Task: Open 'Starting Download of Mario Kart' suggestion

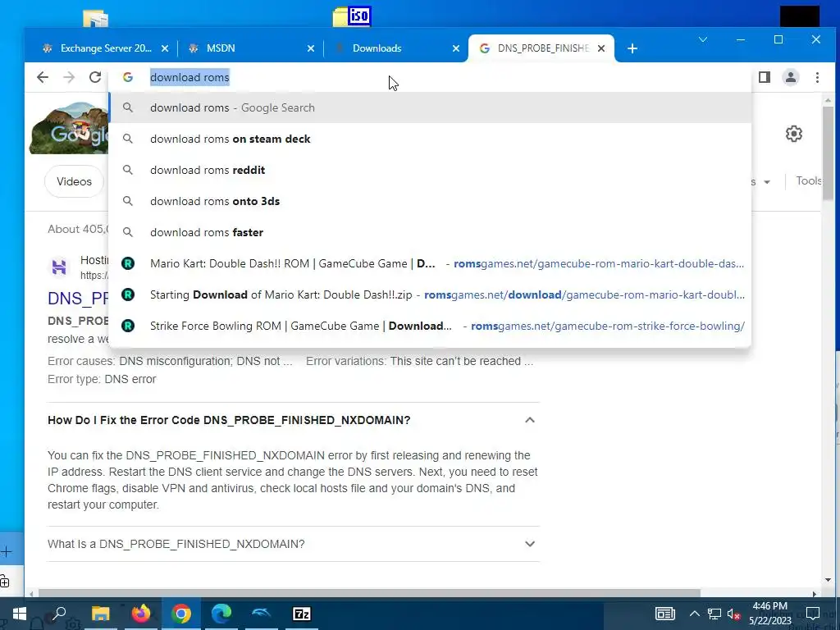Action: point(430,294)
